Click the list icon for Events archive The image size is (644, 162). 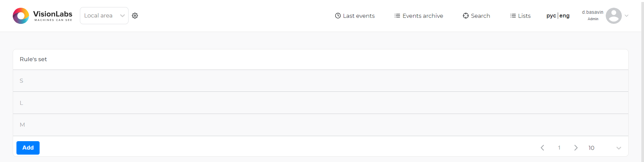[x=397, y=16]
